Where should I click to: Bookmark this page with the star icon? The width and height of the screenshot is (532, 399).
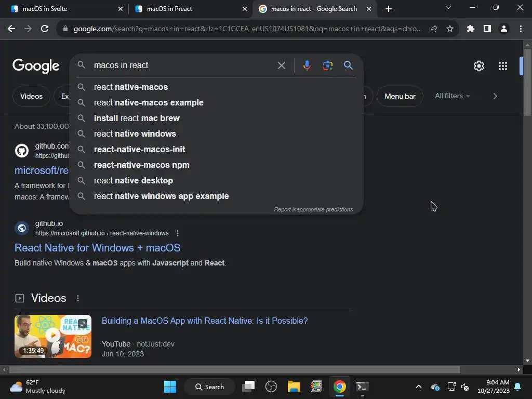[x=450, y=29]
